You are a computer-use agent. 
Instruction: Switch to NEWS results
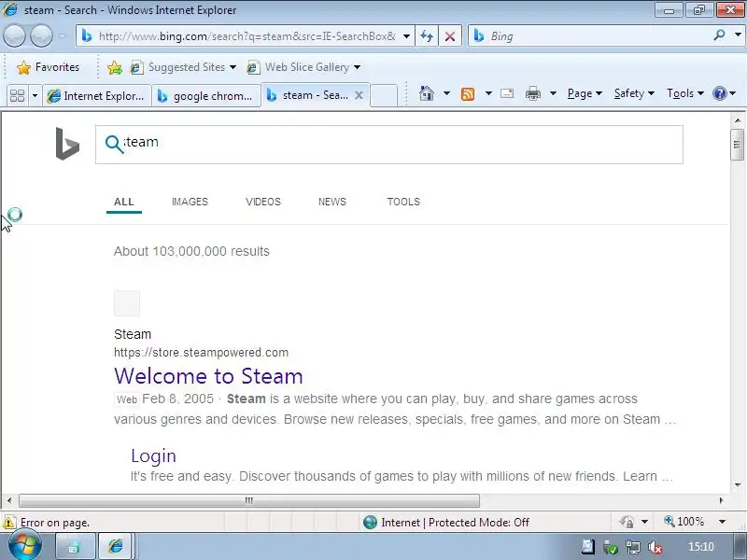point(332,202)
